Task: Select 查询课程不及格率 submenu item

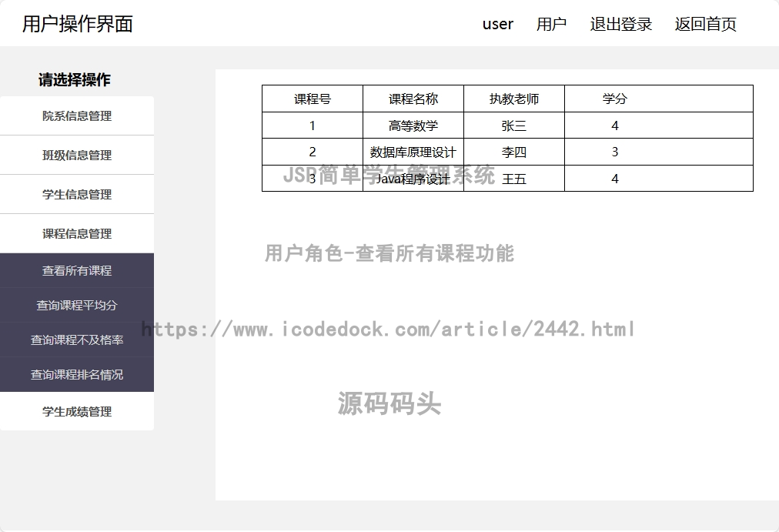Action: (76, 340)
